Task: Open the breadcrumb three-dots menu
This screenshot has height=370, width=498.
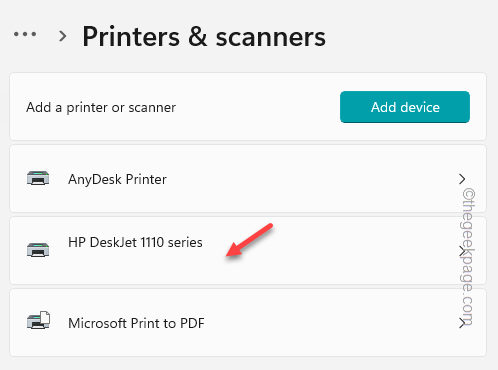Action: 25,34
